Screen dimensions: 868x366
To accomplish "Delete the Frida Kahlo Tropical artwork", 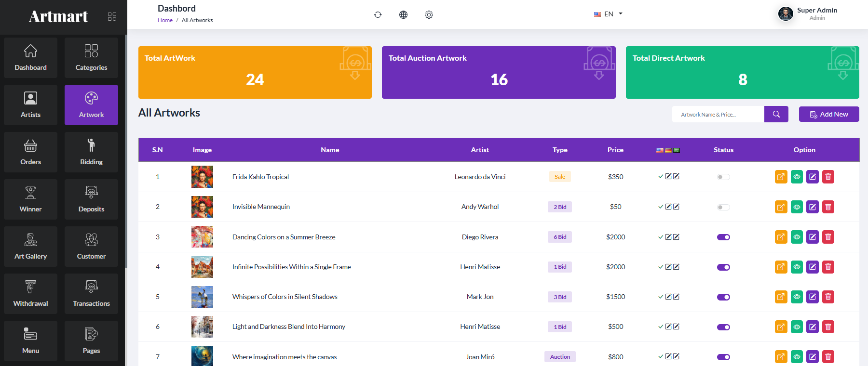I will pyautogui.click(x=828, y=177).
